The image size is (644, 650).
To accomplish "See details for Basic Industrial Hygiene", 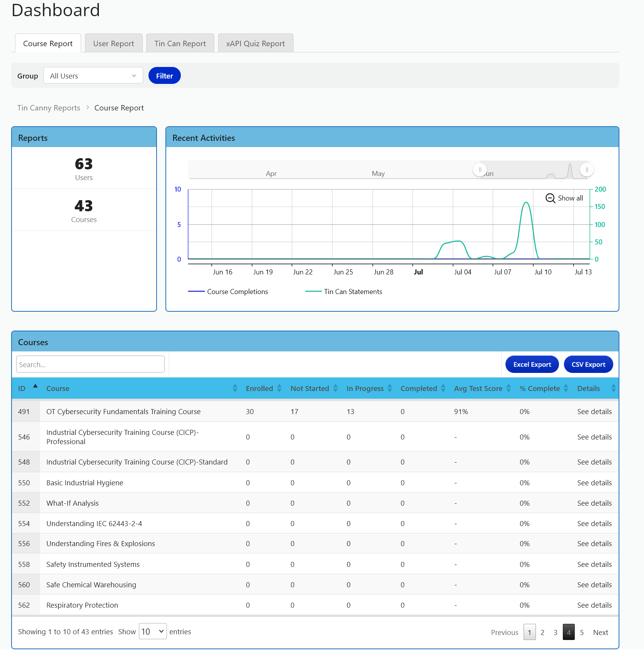I will 594,483.
